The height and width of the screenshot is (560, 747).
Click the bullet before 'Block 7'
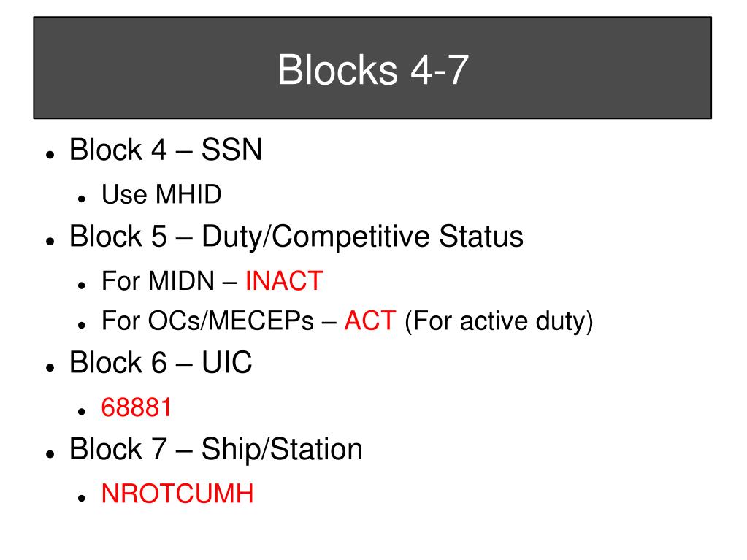click(50, 454)
